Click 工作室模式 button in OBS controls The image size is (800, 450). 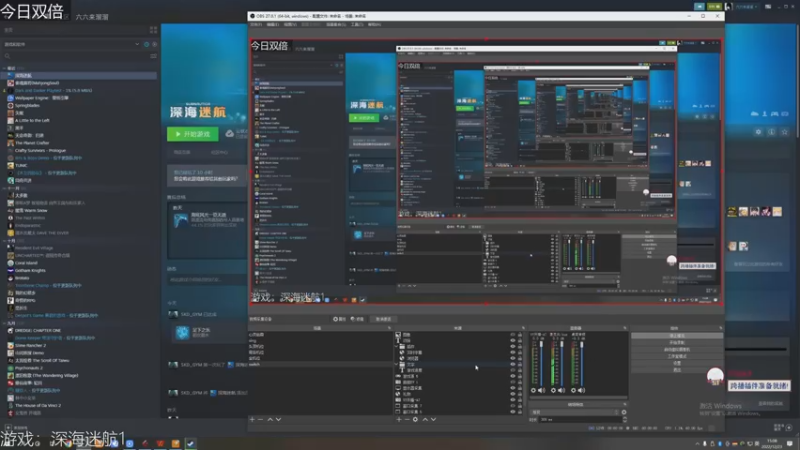[x=677, y=356]
